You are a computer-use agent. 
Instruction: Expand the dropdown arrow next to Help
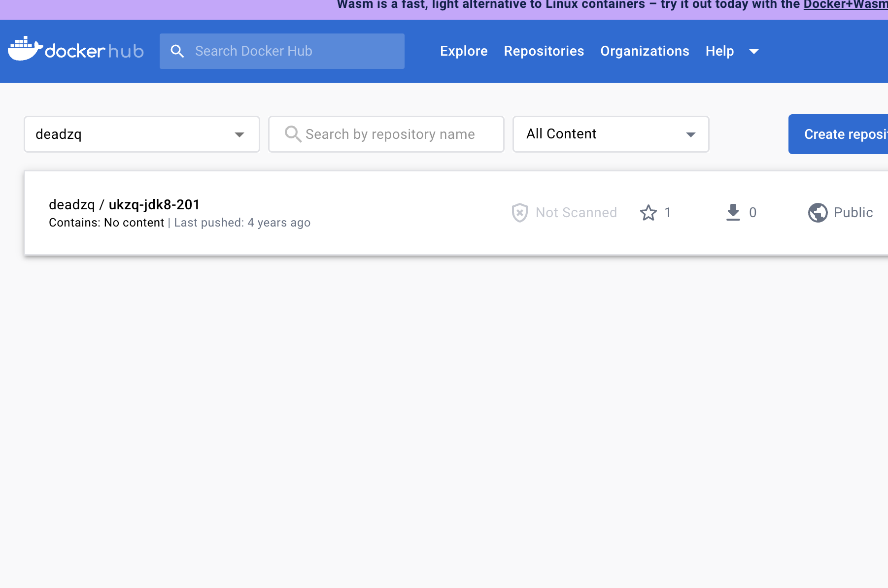point(754,51)
